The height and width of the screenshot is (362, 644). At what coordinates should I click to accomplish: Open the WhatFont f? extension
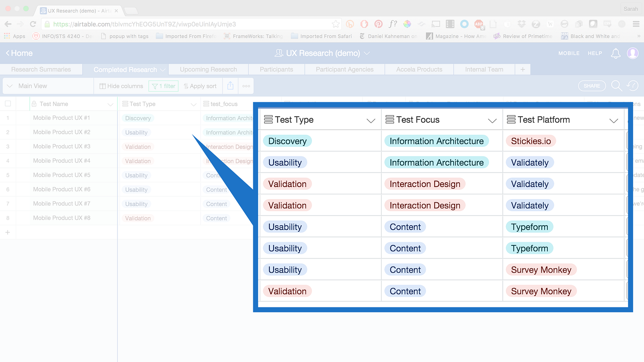393,24
